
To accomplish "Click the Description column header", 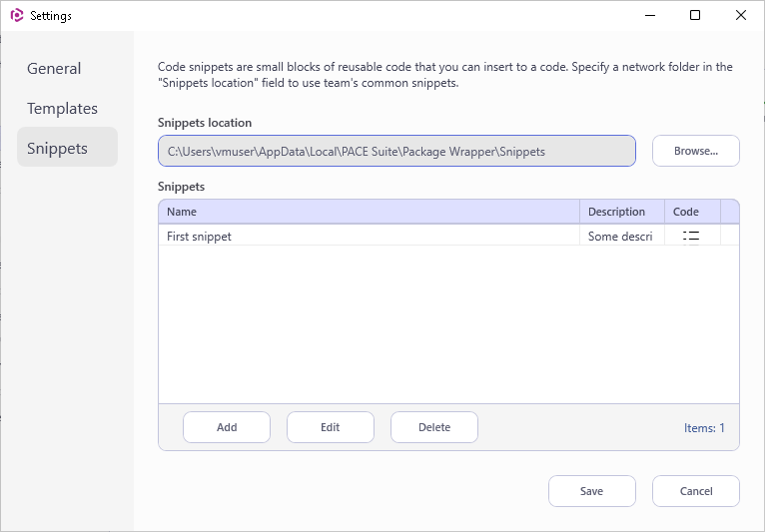I will coord(622,212).
